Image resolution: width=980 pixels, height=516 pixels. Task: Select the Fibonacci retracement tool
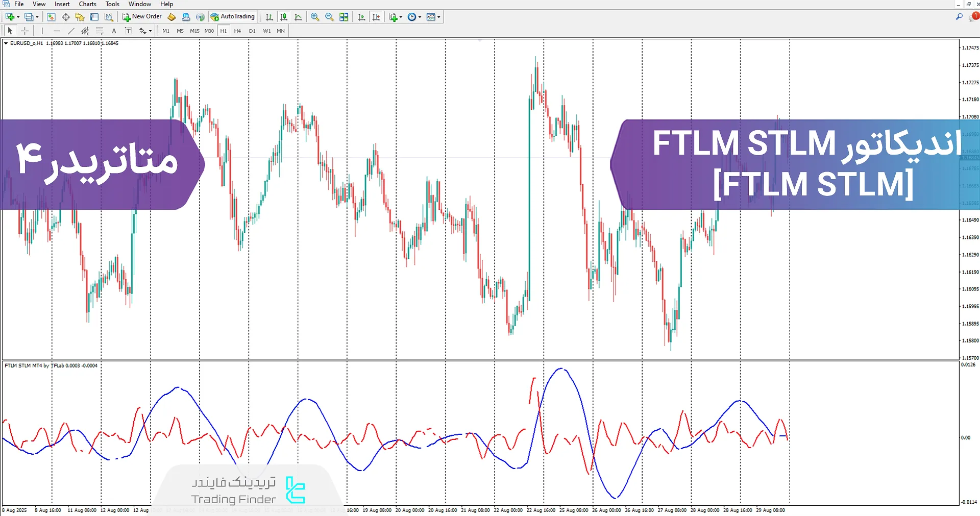click(x=100, y=31)
